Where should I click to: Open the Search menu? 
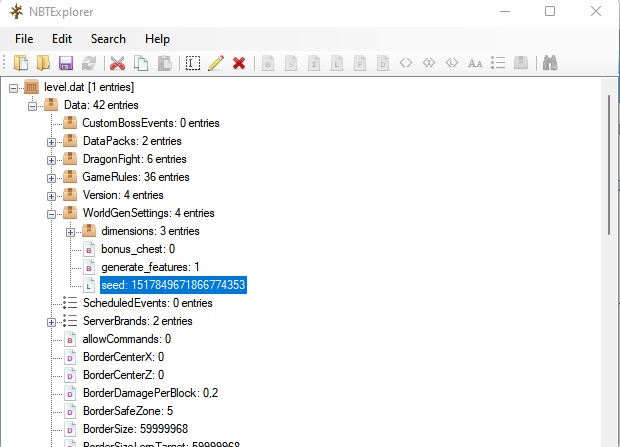pyautogui.click(x=108, y=39)
